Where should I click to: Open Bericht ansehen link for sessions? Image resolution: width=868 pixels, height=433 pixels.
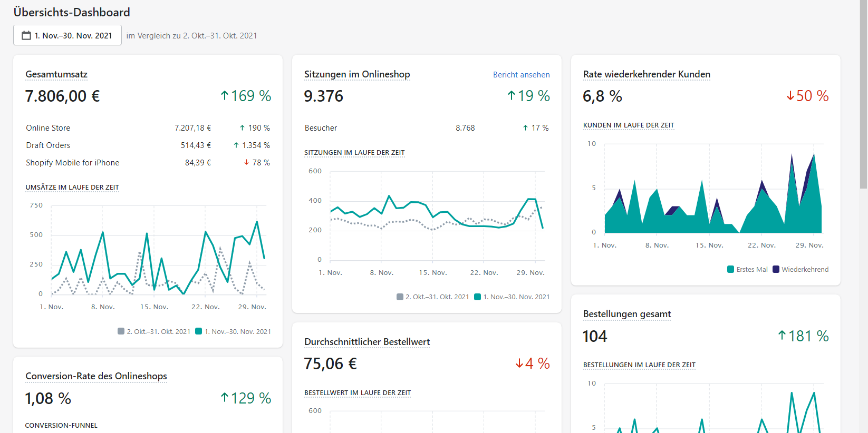click(521, 75)
